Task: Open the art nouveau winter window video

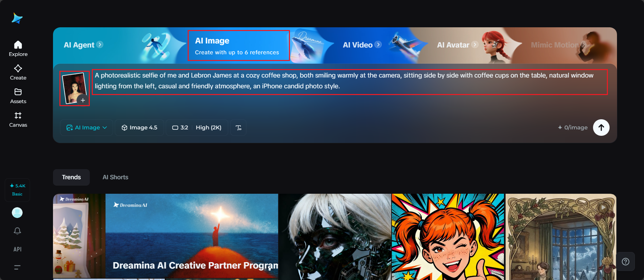Action: [x=561, y=237]
